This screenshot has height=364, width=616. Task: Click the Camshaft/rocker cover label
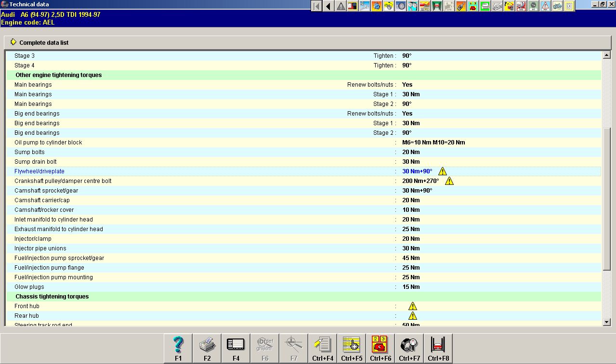pyautogui.click(x=44, y=210)
